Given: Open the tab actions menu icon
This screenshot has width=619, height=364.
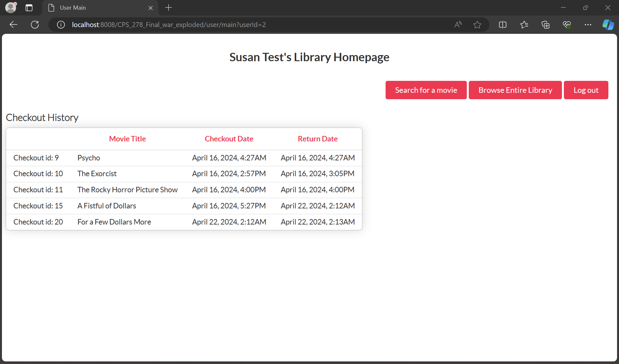Looking at the screenshot, I should click(x=29, y=8).
